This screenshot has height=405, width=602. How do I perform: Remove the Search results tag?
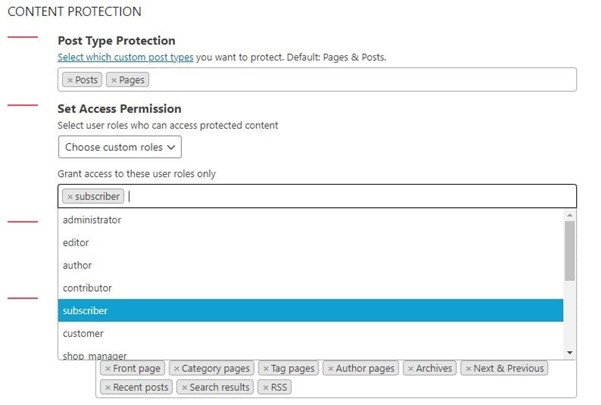tap(185, 387)
